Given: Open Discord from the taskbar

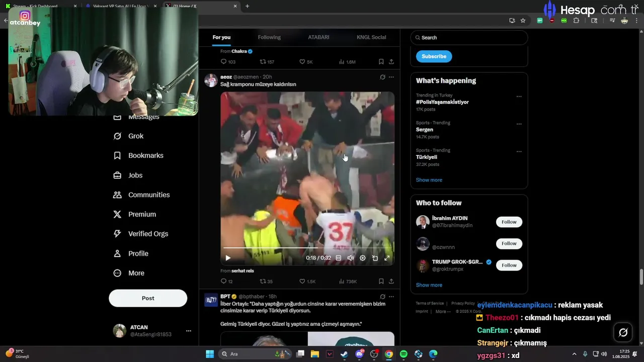Looking at the screenshot, I should pyautogui.click(x=360, y=354).
